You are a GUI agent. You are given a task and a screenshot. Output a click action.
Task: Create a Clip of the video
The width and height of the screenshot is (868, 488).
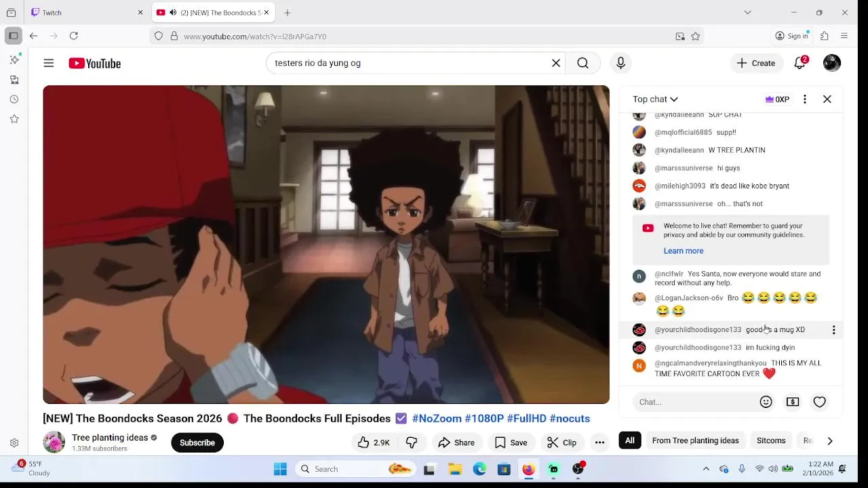pyautogui.click(x=561, y=443)
